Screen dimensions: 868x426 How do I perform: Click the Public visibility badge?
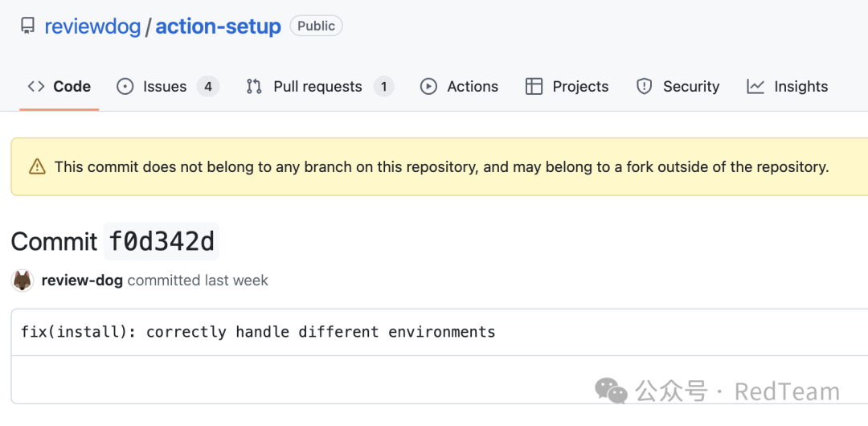pos(316,26)
